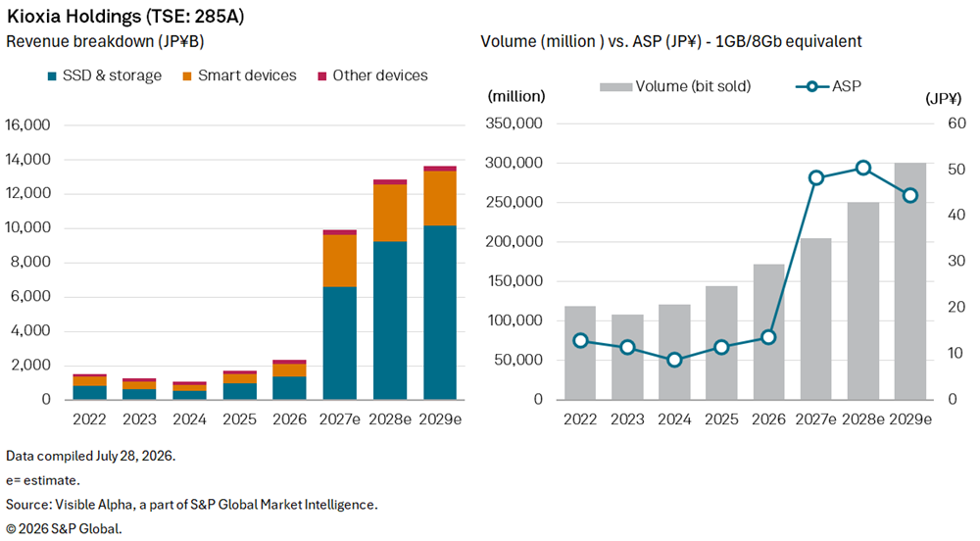Viewport: 980px width, 541px height.
Task: Click the 2026 SSD & storage bar segment
Action: point(289,388)
